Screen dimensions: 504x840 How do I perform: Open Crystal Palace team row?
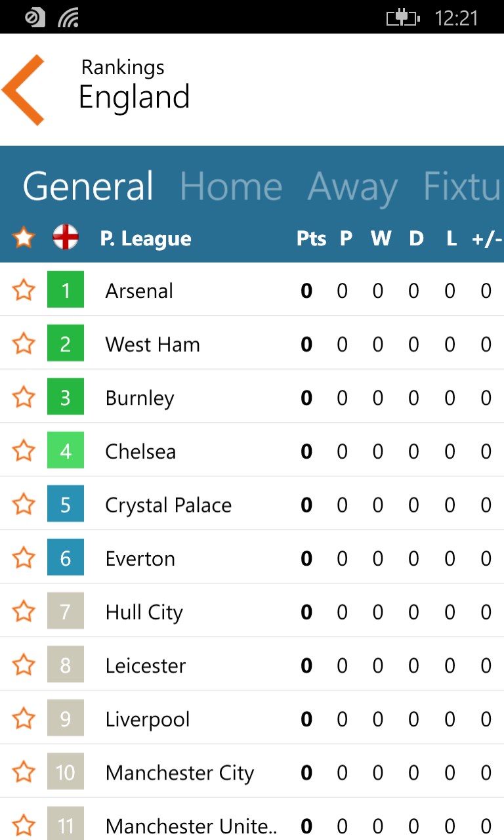pos(168,505)
